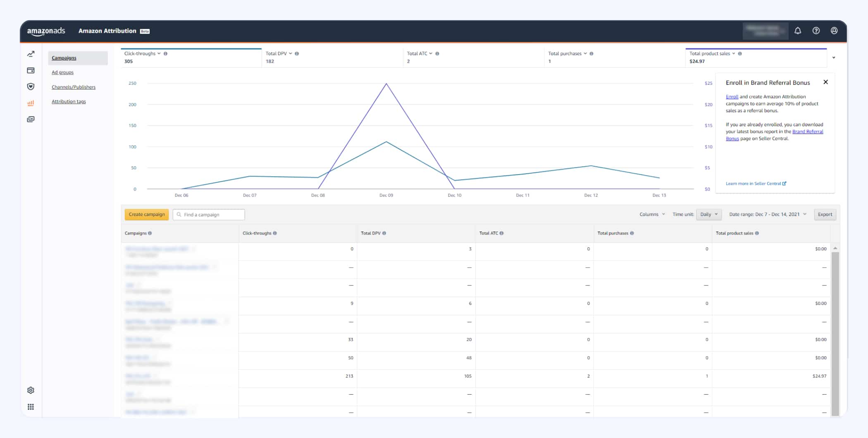Click info icon beside Total product sales metric tab
This screenshot has height=438, width=868.
pos(740,53)
